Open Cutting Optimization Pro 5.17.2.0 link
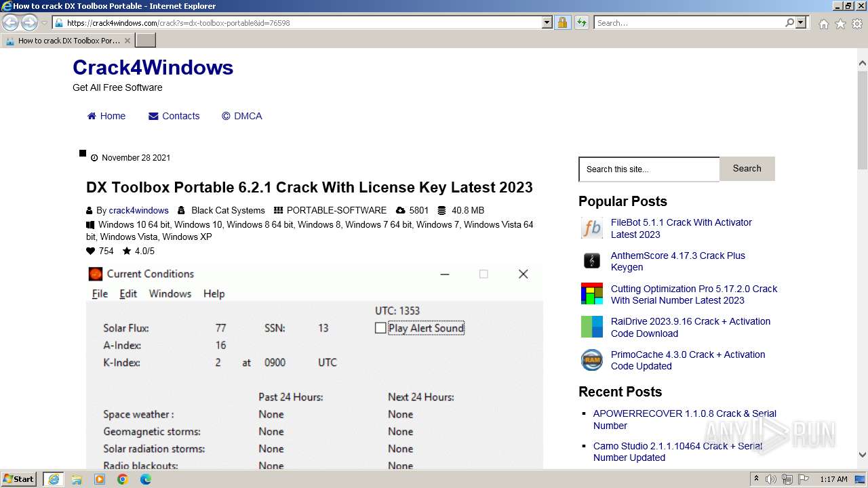 (694, 294)
